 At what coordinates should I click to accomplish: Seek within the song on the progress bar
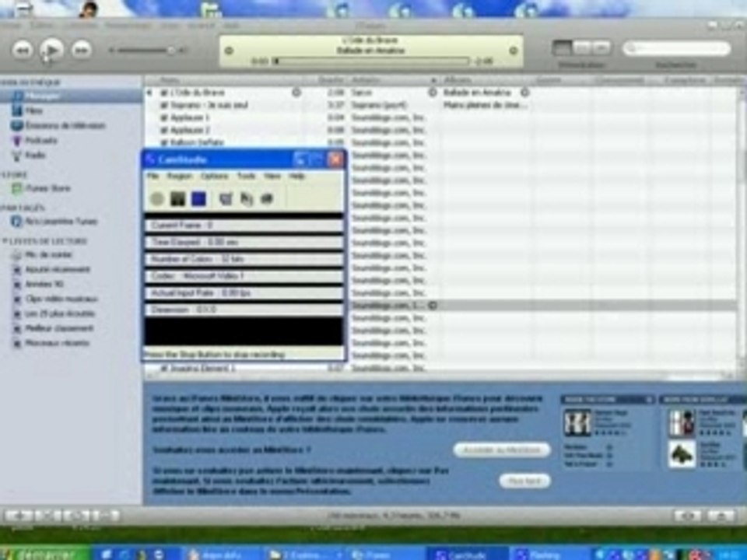click(x=372, y=61)
